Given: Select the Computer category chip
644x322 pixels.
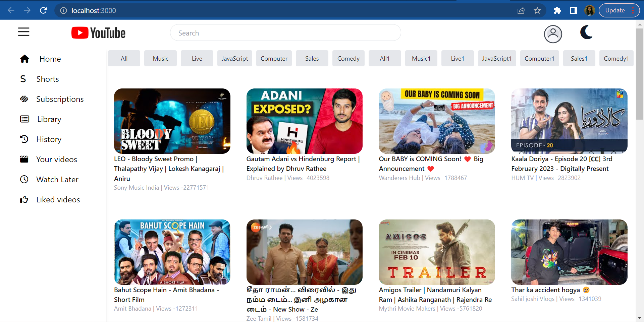Looking at the screenshot, I should [274, 58].
